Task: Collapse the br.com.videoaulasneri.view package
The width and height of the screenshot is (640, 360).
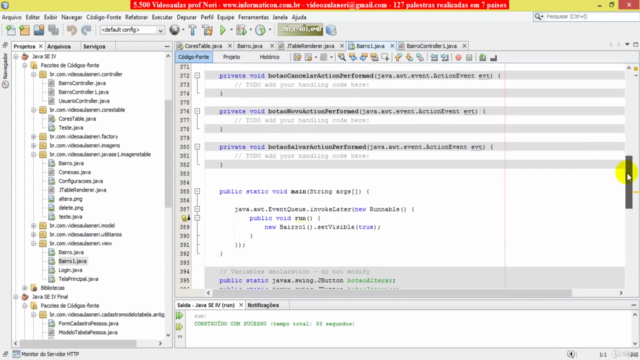Action: (x=34, y=243)
